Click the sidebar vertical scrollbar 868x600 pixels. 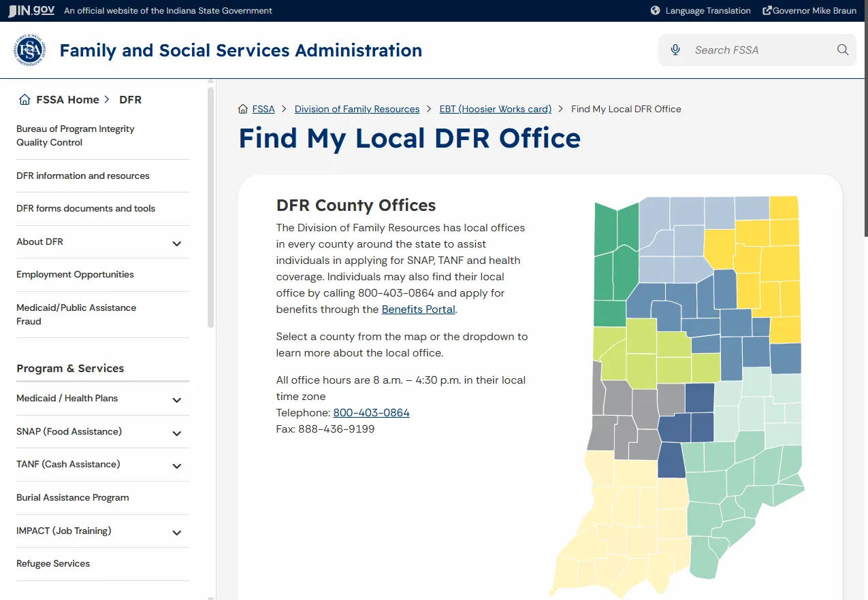(211, 207)
